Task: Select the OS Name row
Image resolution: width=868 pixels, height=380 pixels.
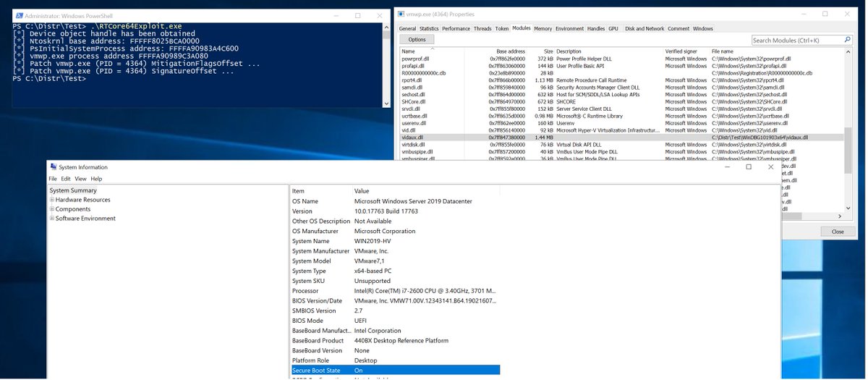Action: [394, 201]
